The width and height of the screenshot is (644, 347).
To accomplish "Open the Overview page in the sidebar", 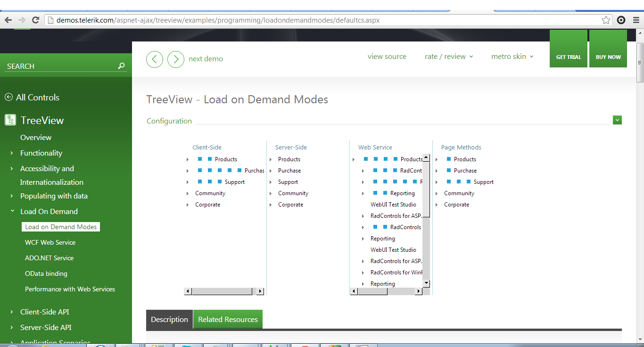I will tap(36, 138).
